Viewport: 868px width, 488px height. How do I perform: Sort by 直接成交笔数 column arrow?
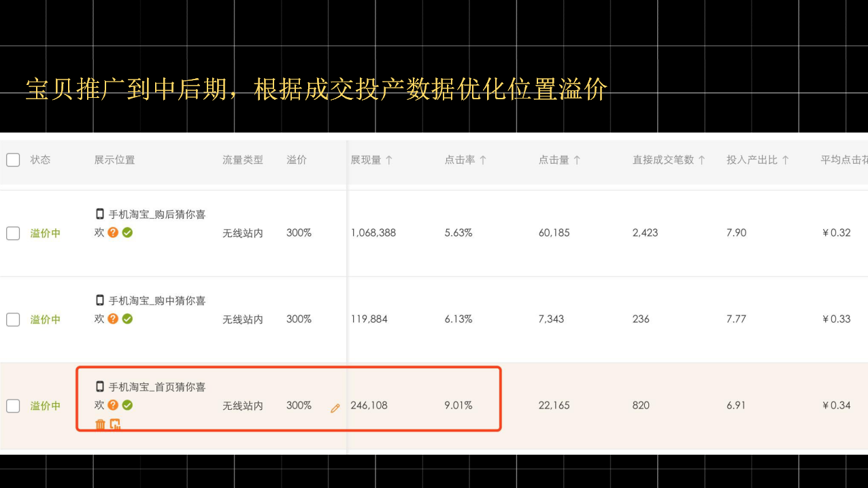click(702, 160)
